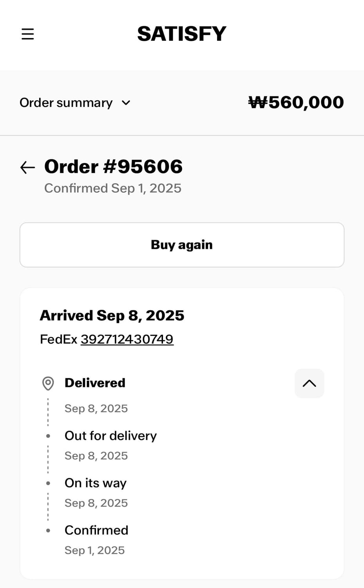Screen dimensions: 364x588
Task: Click the bullet dot beside the Confirmed step
Action: (48, 531)
